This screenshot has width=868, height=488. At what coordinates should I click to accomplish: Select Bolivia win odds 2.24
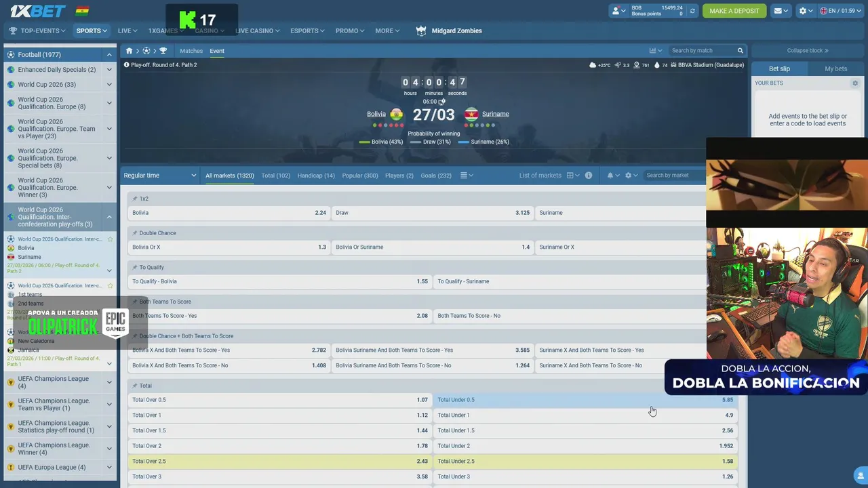(x=229, y=213)
